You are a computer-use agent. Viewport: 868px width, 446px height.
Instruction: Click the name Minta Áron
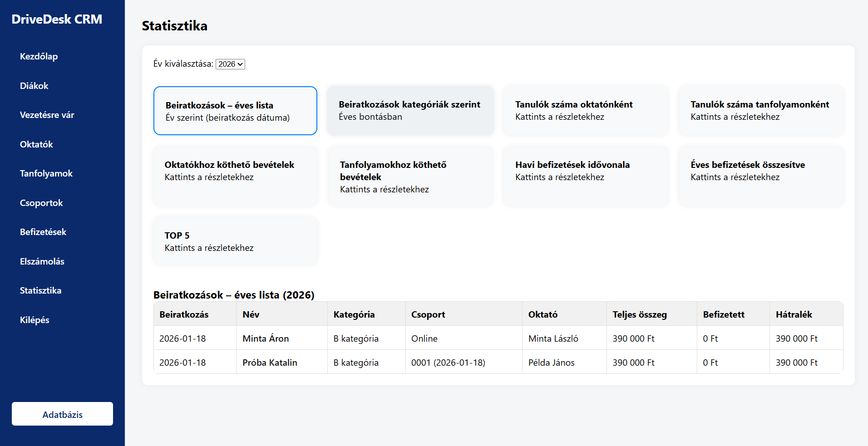(266, 338)
